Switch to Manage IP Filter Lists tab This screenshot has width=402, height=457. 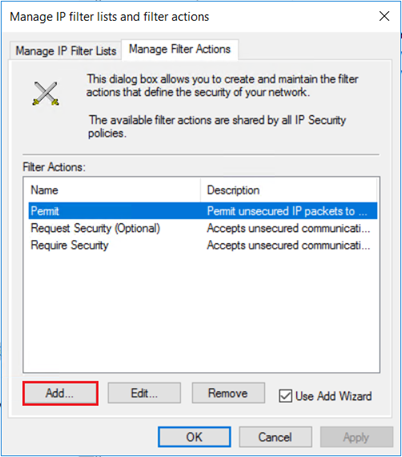click(x=66, y=51)
